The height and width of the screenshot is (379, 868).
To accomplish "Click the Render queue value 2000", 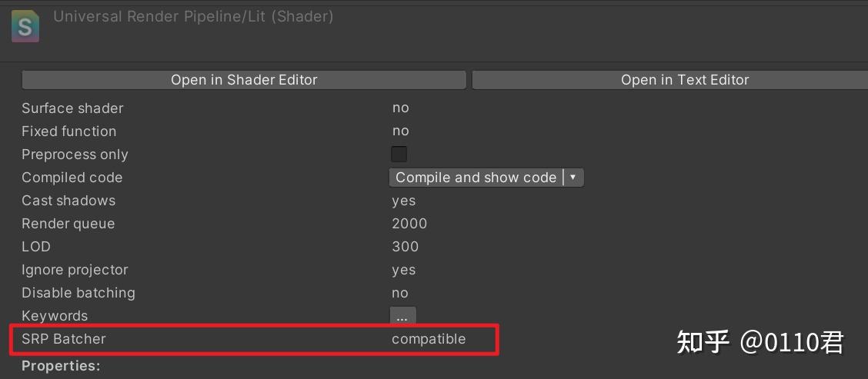I will pos(409,224).
